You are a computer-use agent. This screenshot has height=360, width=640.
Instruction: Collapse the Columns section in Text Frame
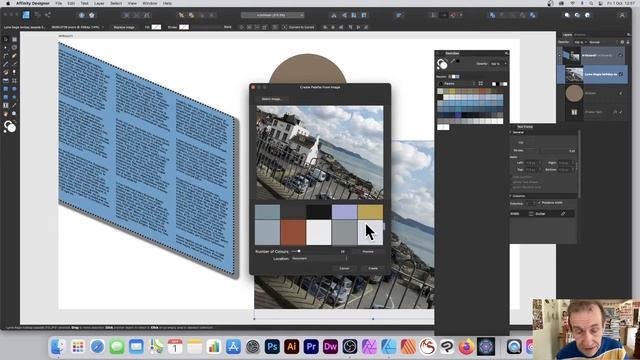[511, 196]
